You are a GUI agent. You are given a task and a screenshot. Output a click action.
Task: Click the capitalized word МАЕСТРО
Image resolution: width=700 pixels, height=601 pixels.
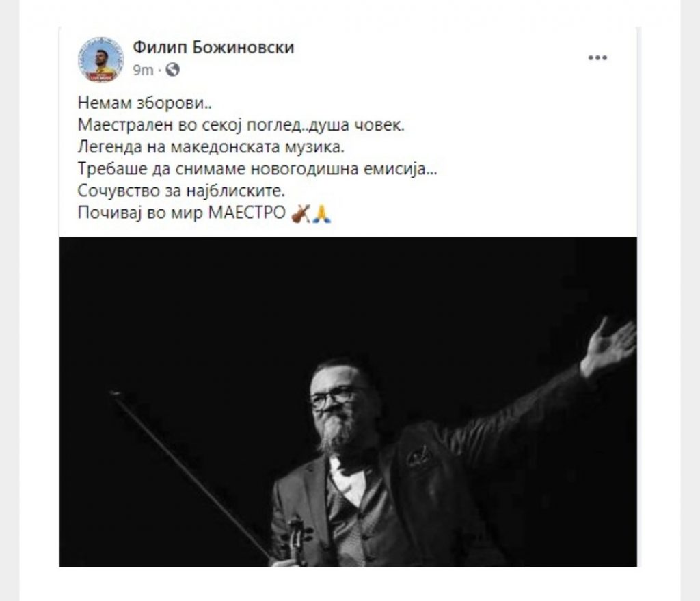tap(247, 213)
